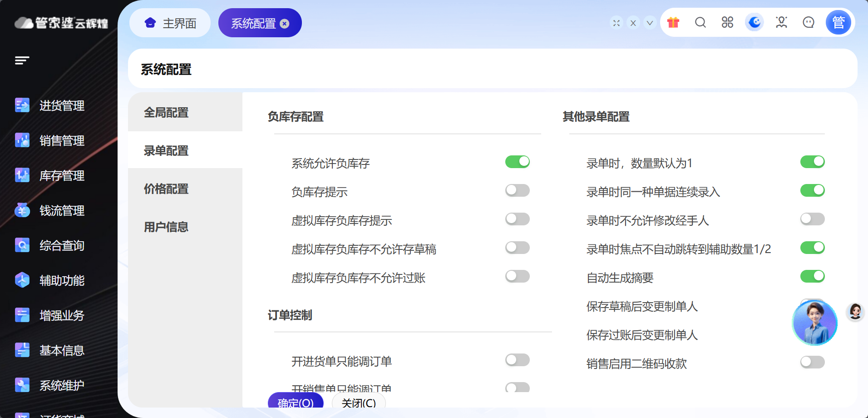Enable 负库存提示 switch

(518, 190)
